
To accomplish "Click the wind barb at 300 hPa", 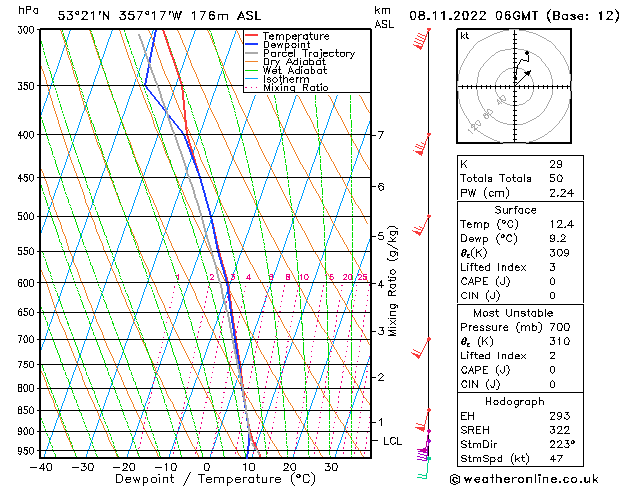I will [422, 39].
